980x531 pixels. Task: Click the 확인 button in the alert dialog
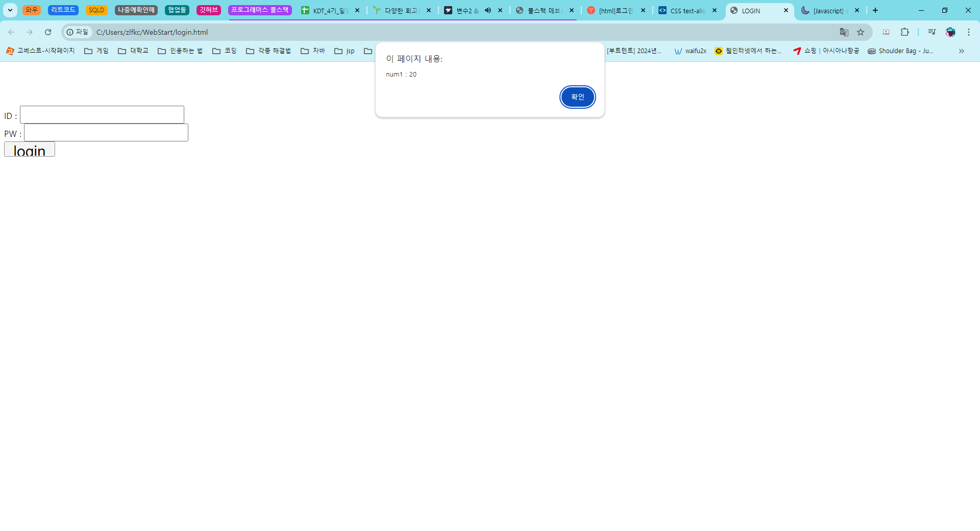(577, 97)
